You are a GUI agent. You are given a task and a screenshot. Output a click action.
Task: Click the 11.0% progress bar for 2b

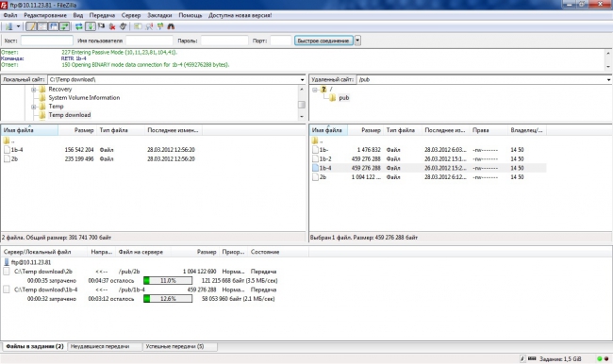click(x=168, y=280)
